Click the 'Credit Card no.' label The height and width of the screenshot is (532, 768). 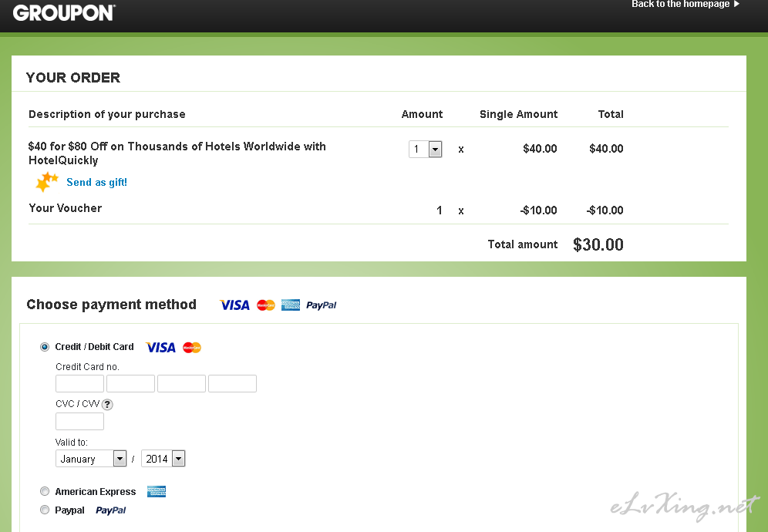click(87, 366)
